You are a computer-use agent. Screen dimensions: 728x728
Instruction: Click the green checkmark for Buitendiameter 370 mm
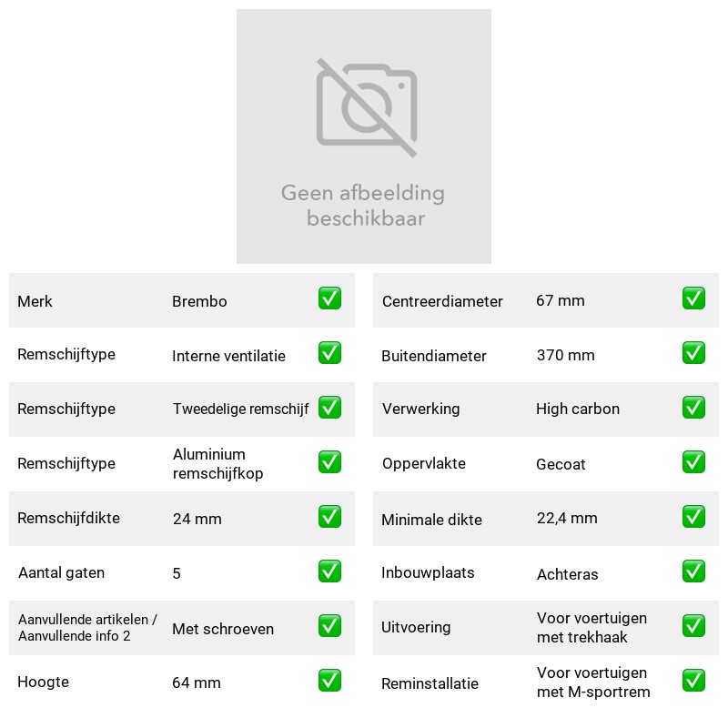click(693, 353)
